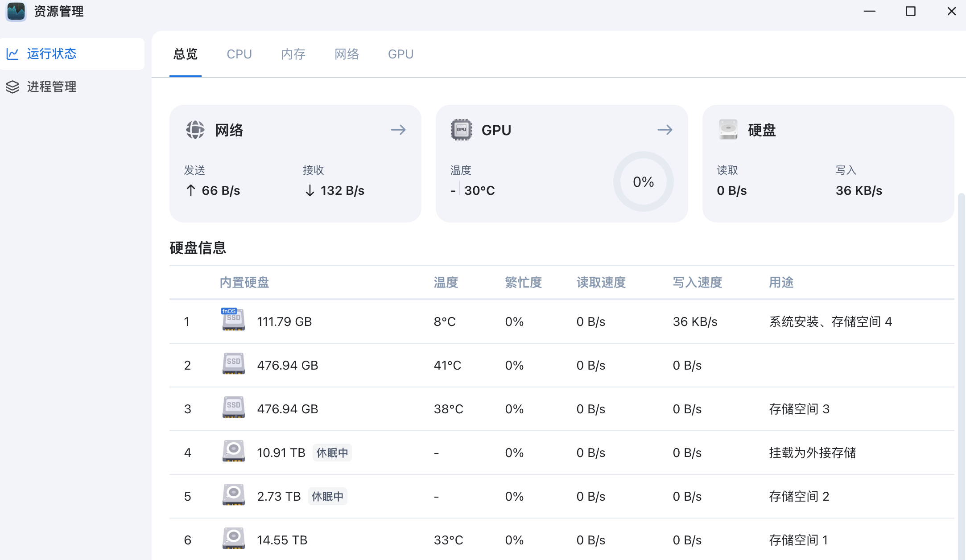Select the 运行状态 chart icon in sidebar
Viewport: 966px width, 560px height.
12,54
